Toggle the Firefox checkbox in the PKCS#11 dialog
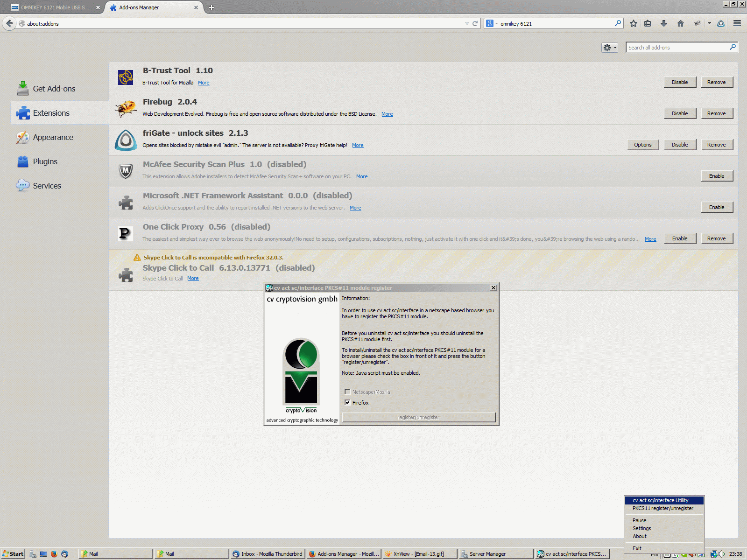This screenshot has width=747, height=560. tap(347, 402)
